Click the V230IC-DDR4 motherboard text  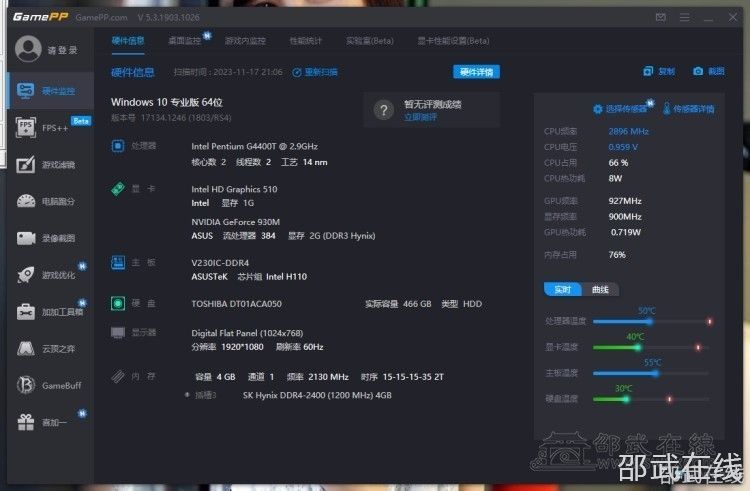click(x=220, y=263)
